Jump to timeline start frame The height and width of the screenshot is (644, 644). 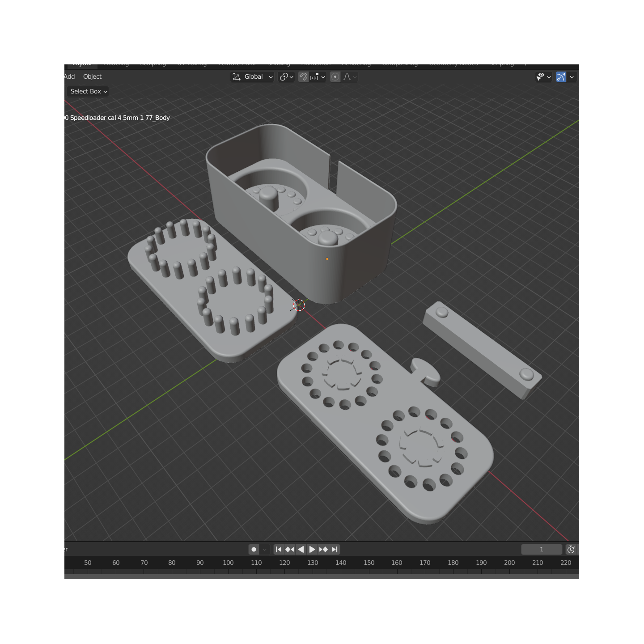pos(279,549)
